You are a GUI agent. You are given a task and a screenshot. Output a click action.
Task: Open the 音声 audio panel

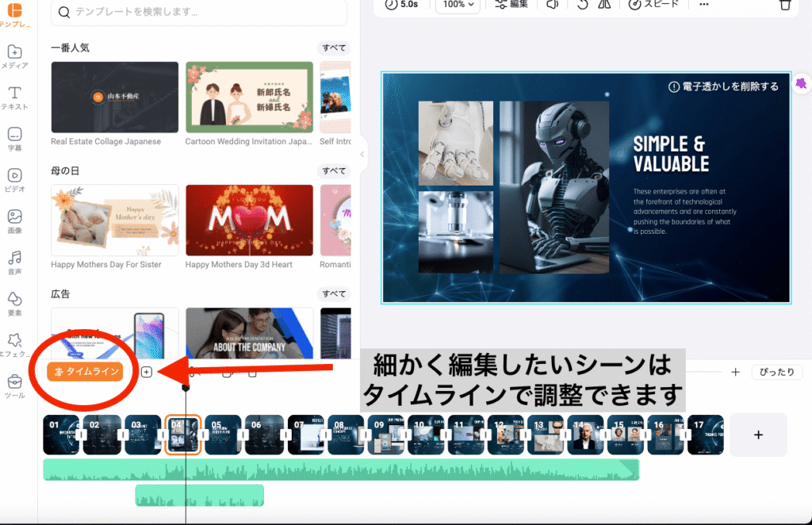pos(14,262)
